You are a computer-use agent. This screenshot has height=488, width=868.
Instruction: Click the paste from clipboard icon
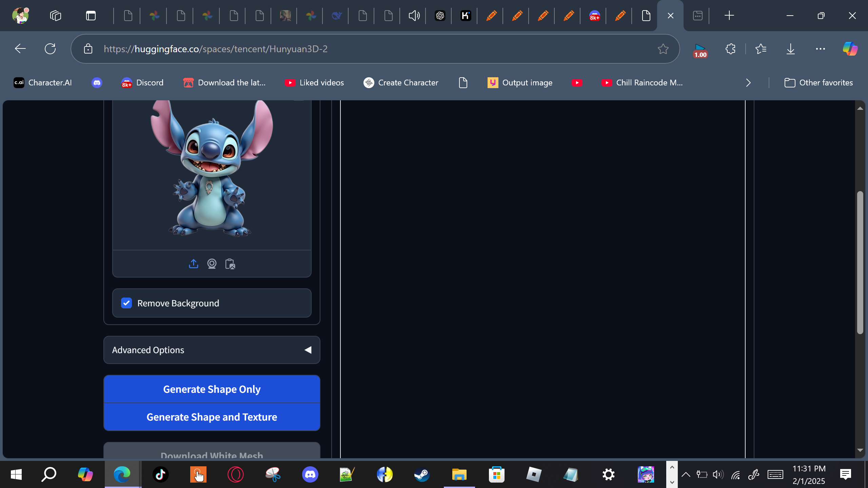(230, 264)
